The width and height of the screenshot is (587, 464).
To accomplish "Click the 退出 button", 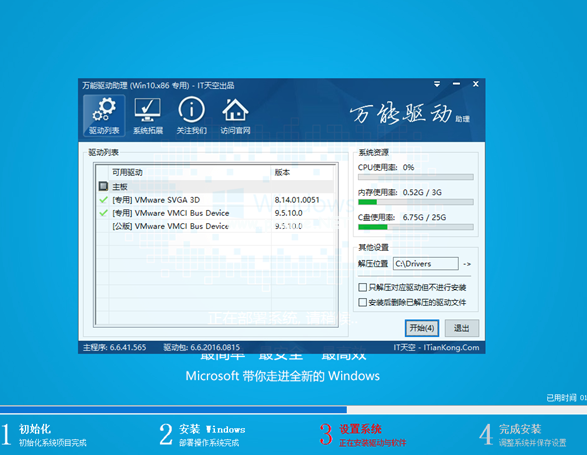I will pos(462,328).
